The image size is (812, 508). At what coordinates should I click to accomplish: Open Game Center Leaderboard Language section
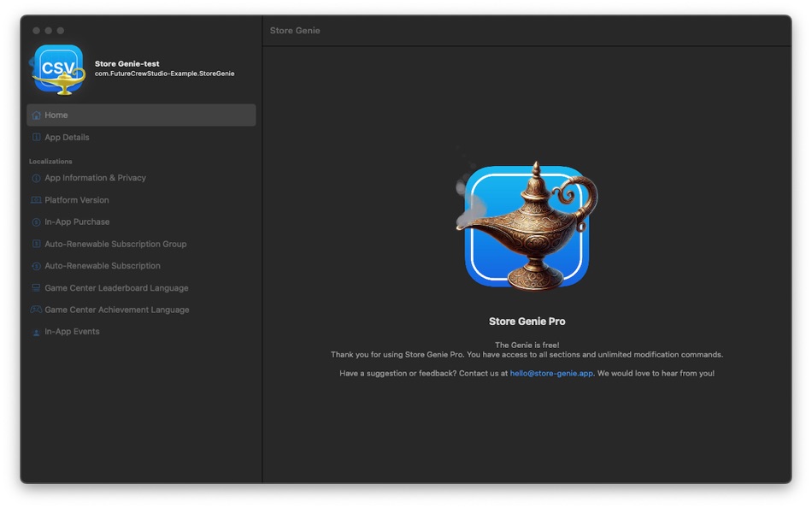click(116, 288)
